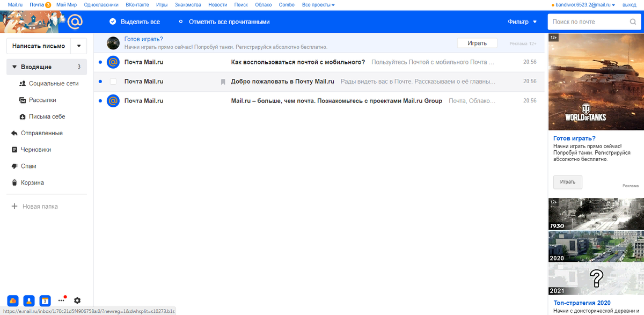Open Игры in top navigation
The height and width of the screenshot is (315, 644).
162,5
